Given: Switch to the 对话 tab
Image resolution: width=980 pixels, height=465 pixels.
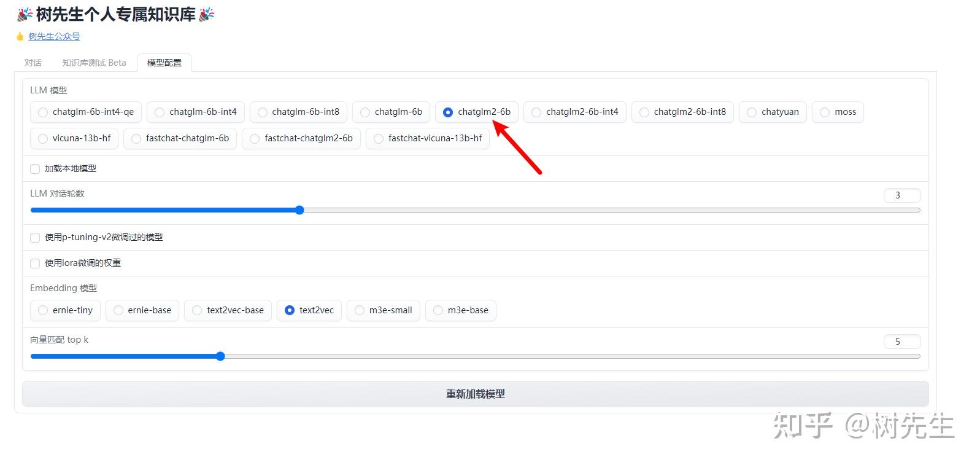Looking at the screenshot, I should coord(33,63).
